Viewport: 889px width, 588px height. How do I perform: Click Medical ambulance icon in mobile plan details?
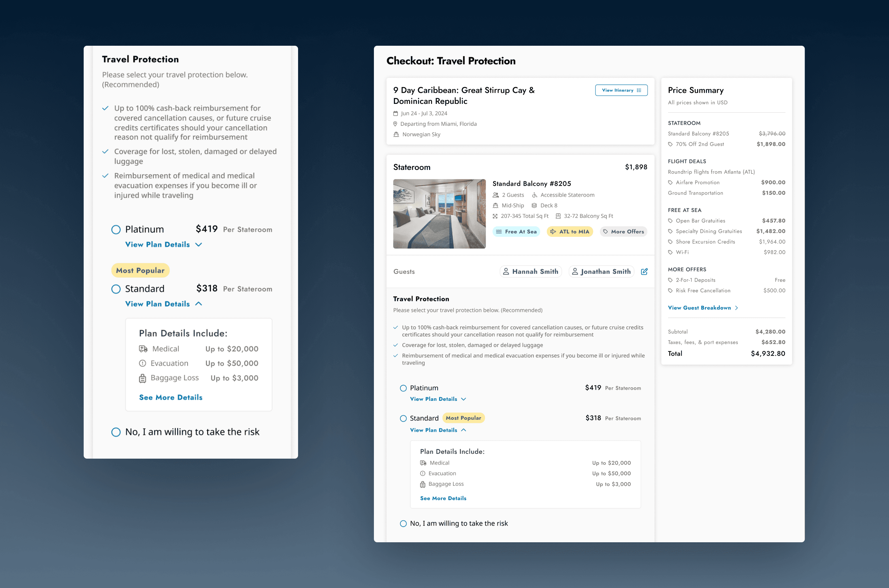143,349
